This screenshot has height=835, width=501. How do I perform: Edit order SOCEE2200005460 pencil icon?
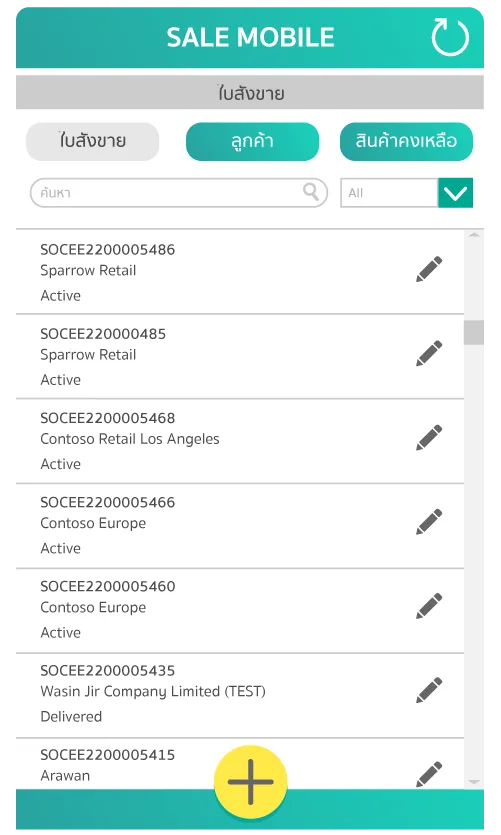coord(429,605)
